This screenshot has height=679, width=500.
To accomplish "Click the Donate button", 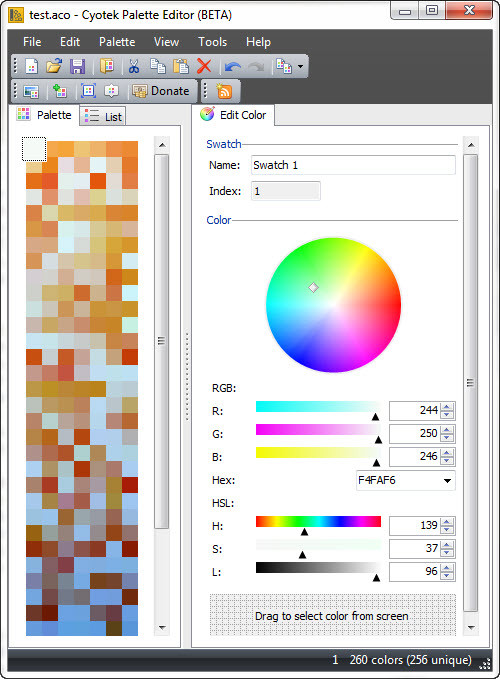I will point(161,91).
